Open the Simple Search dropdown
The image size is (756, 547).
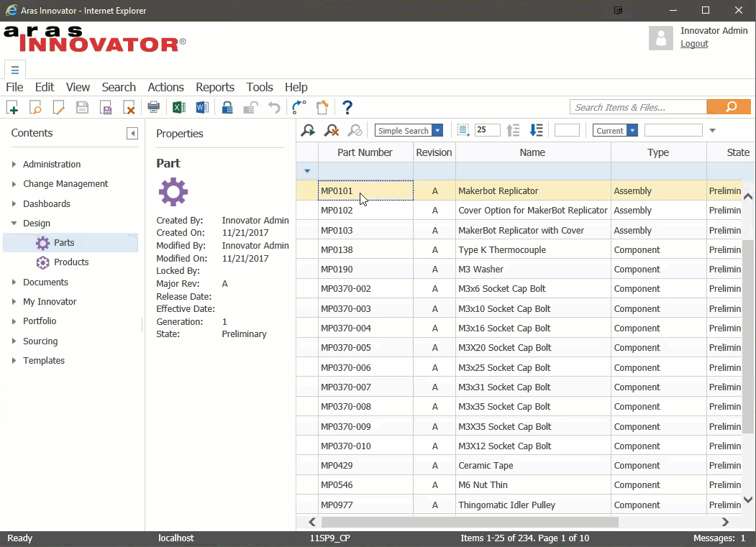(409, 130)
